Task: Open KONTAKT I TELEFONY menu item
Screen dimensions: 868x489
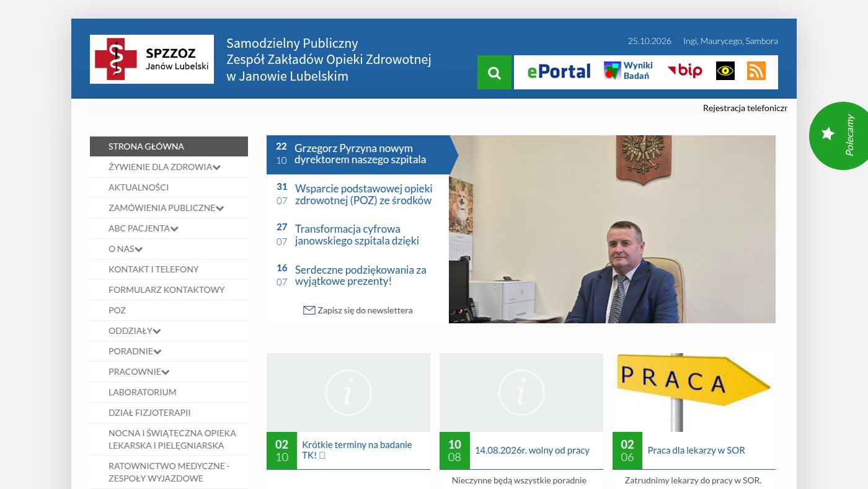Action: pos(169,269)
